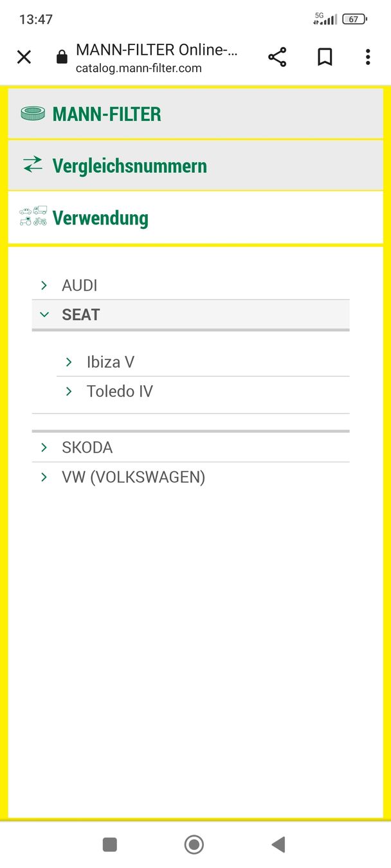391x868 pixels.
Task: Click the air filter MANN-FILTER icon
Action: [33, 114]
